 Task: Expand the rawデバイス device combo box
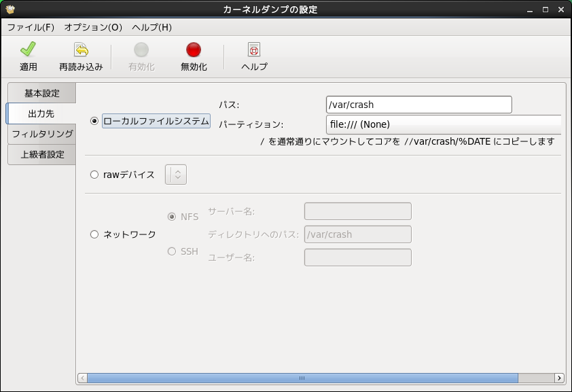176,175
